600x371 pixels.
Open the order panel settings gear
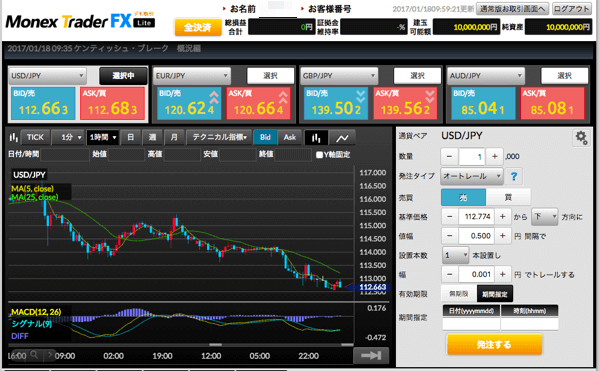pos(581,137)
